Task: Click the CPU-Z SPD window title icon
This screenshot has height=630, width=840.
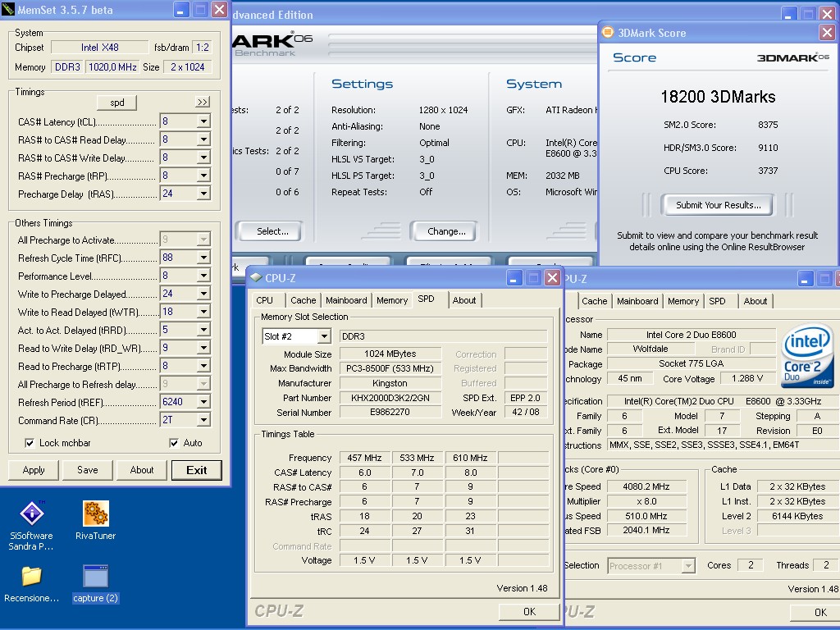Action: 256,277
